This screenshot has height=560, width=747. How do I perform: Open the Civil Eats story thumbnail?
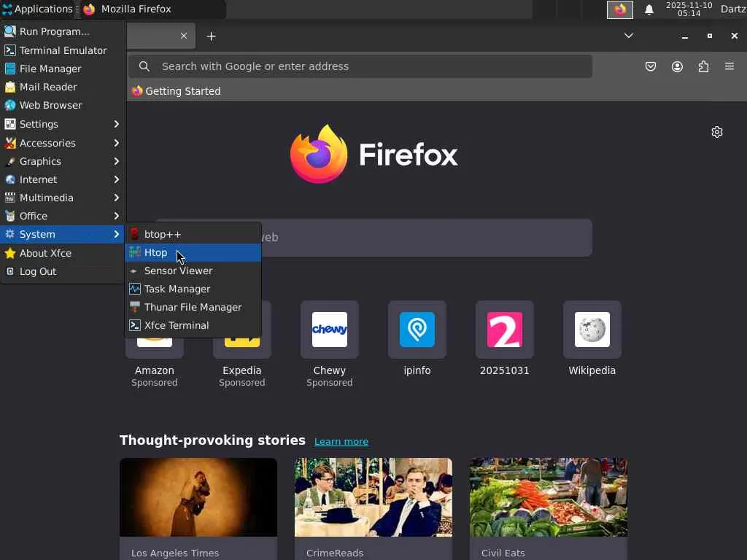pyautogui.click(x=549, y=497)
